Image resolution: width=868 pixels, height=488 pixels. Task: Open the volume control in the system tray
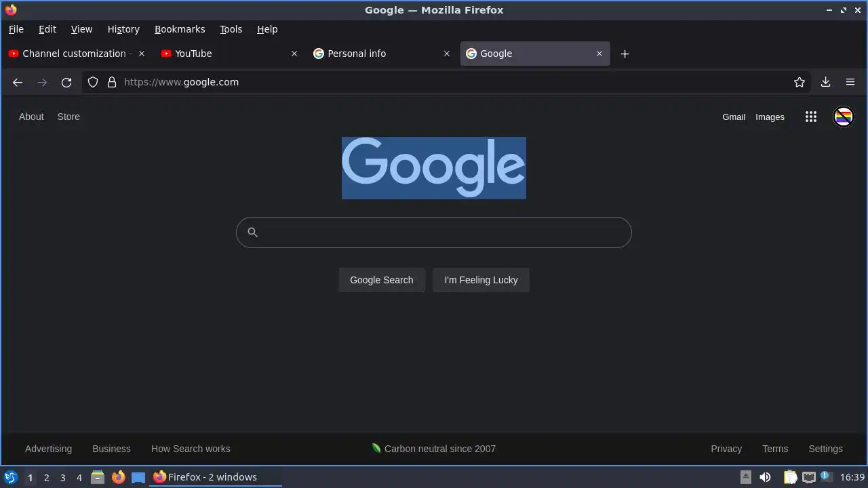(x=765, y=477)
